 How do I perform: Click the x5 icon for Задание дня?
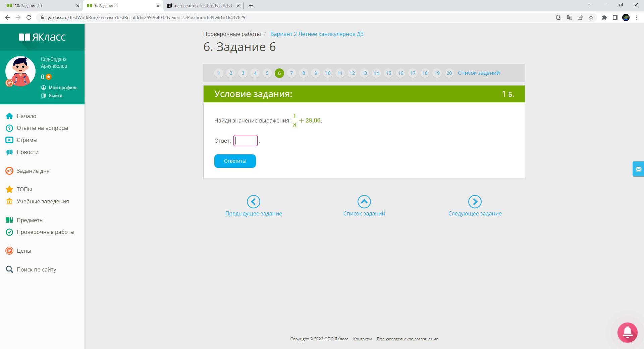click(x=9, y=171)
